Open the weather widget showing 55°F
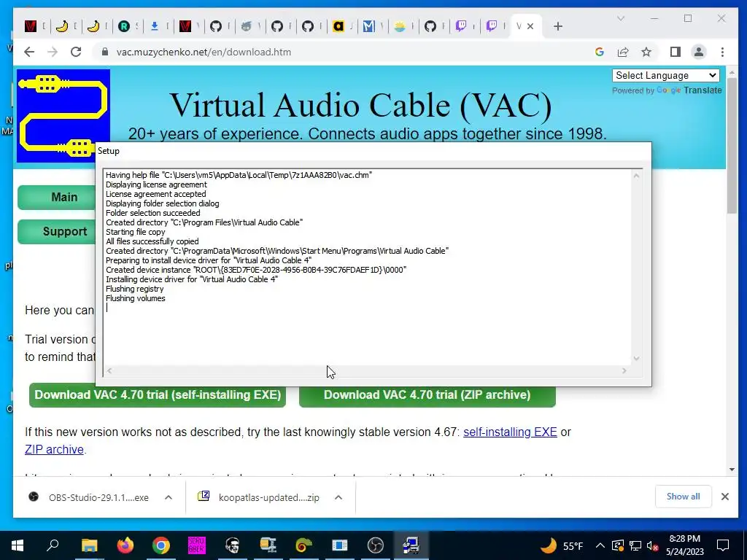This screenshot has height=560, width=747. [561, 545]
